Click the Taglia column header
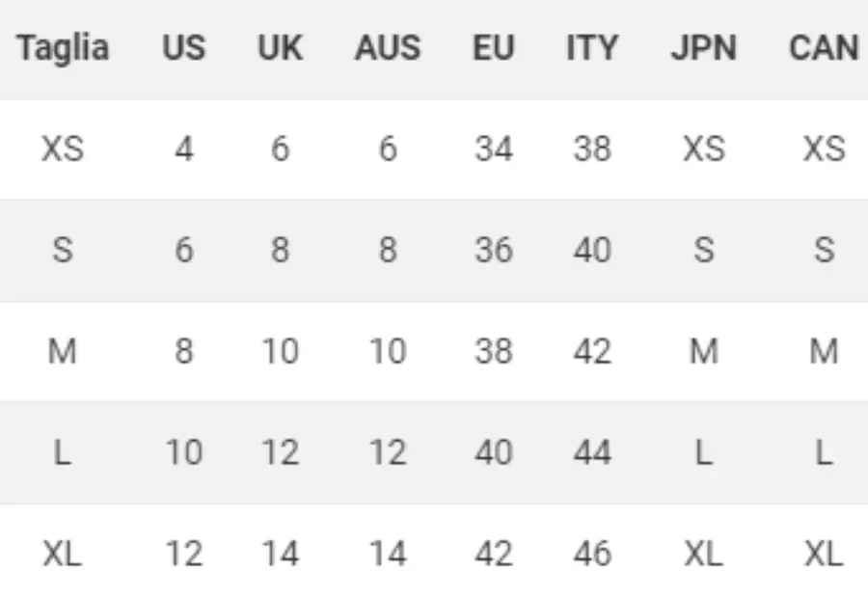868x597 pixels. click(63, 49)
